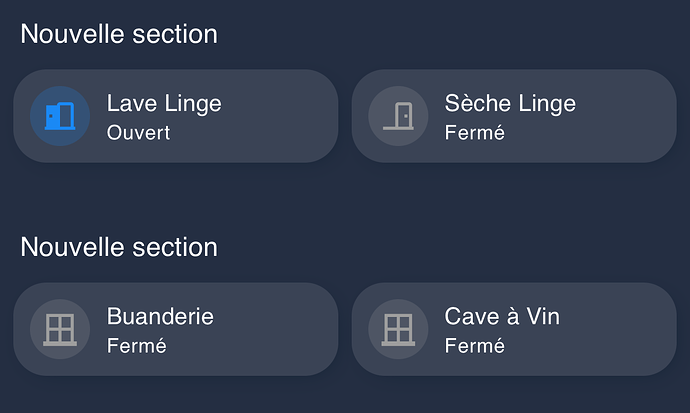
Task: Click the first Nouvelle section heading
Action: [119, 34]
